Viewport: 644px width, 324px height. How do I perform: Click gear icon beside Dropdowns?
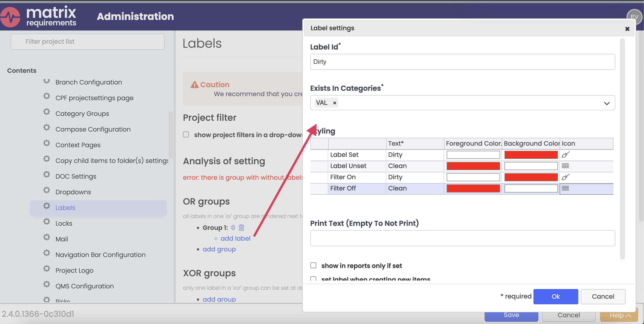[x=46, y=190]
